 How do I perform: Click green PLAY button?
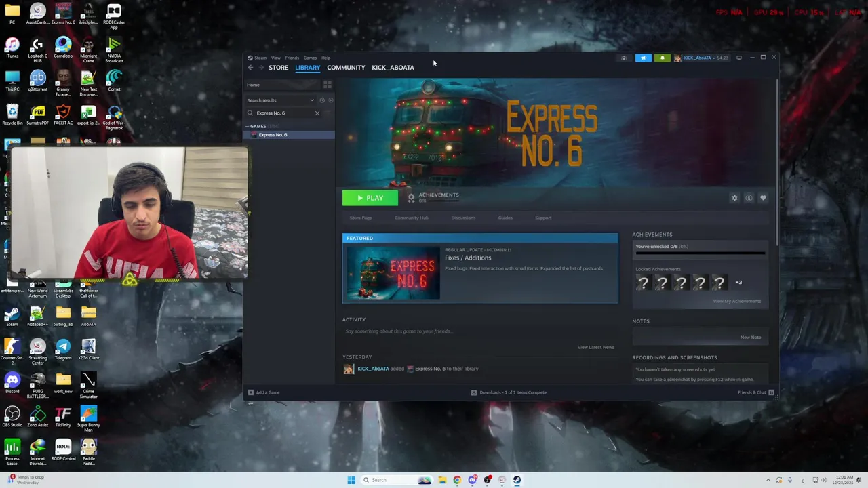(x=370, y=198)
